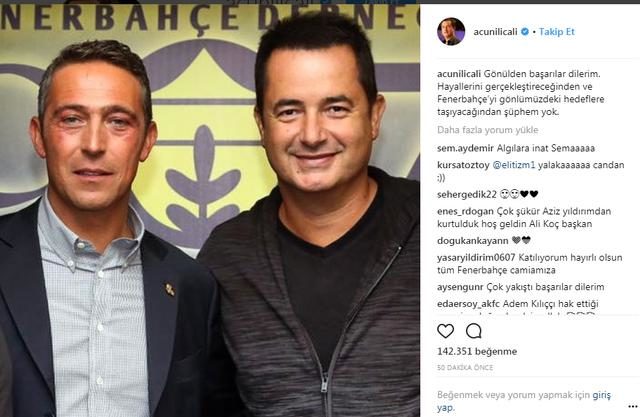
Task: Open the yasaryildirim0607 commenter profile
Action: coord(476,257)
